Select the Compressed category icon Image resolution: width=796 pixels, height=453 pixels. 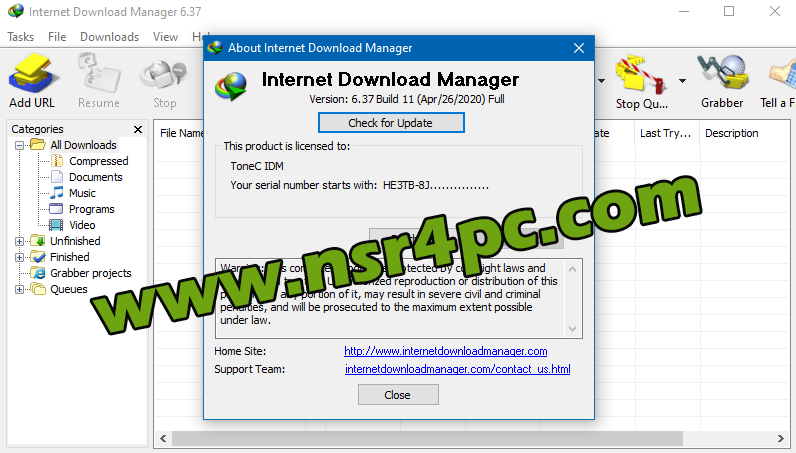click(x=57, y=161)
